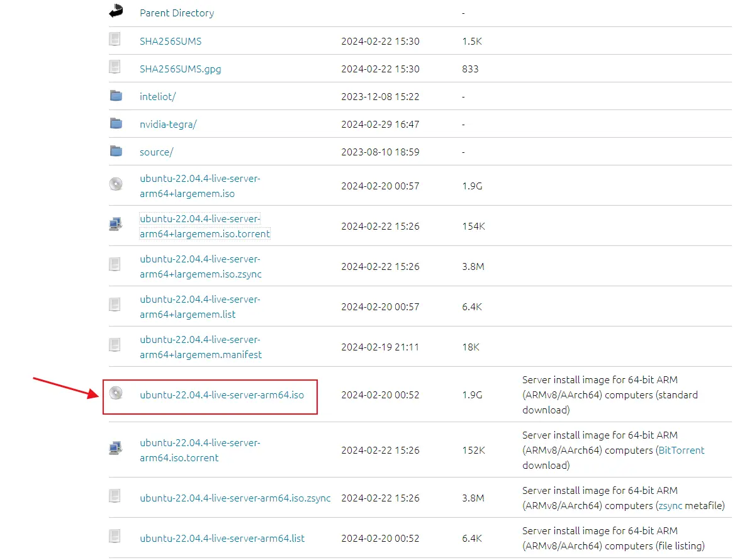Click the 18K size value

(x=471, y=347)
